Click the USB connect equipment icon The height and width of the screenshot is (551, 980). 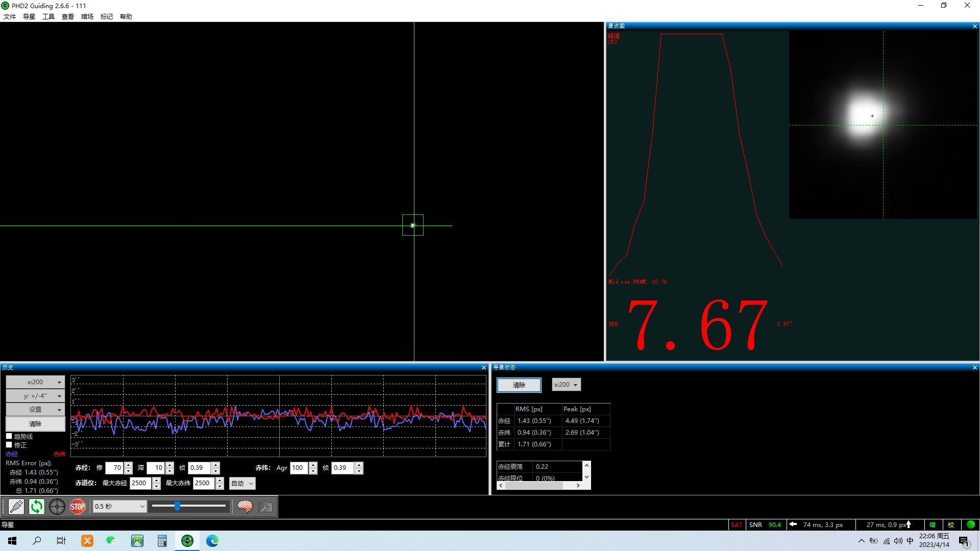(16, 507)
